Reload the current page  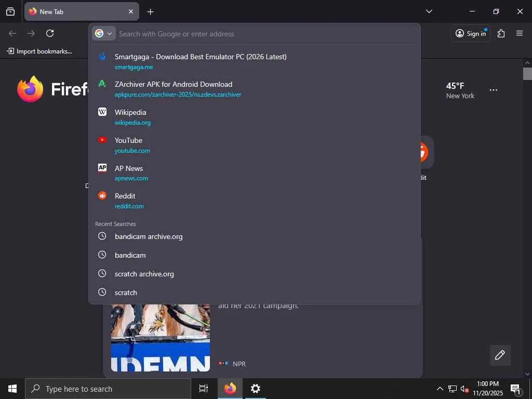[50, 33]
